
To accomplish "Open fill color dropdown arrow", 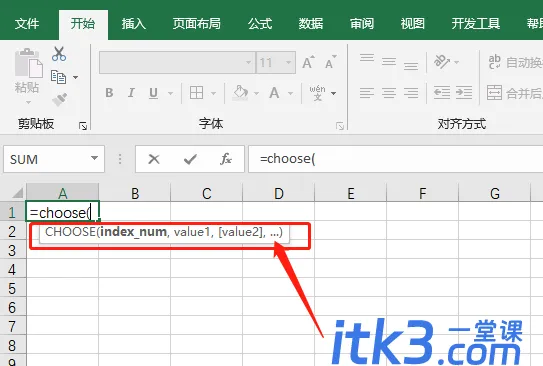I will tap(256, 93).
